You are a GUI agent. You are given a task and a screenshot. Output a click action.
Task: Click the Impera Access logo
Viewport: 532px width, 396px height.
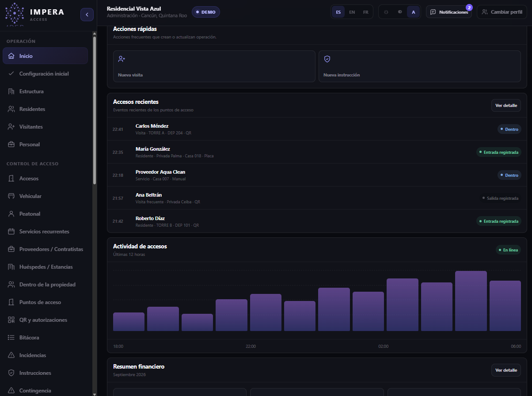pyautogui.click(x=34, y=14)
